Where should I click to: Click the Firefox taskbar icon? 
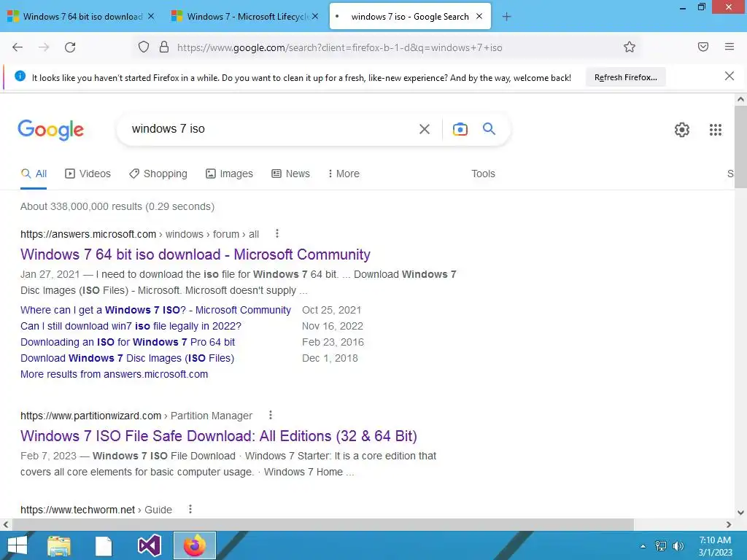click(194, 545)
